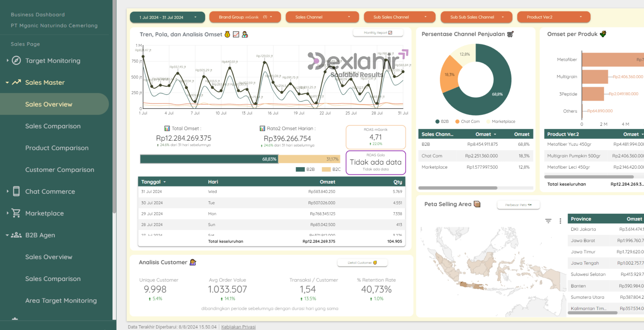Click the Marketplace shopping cart icon
Image resolution: width=644 pixels, height=330 pixels.
pyautogui.click(x=16, y=213)
